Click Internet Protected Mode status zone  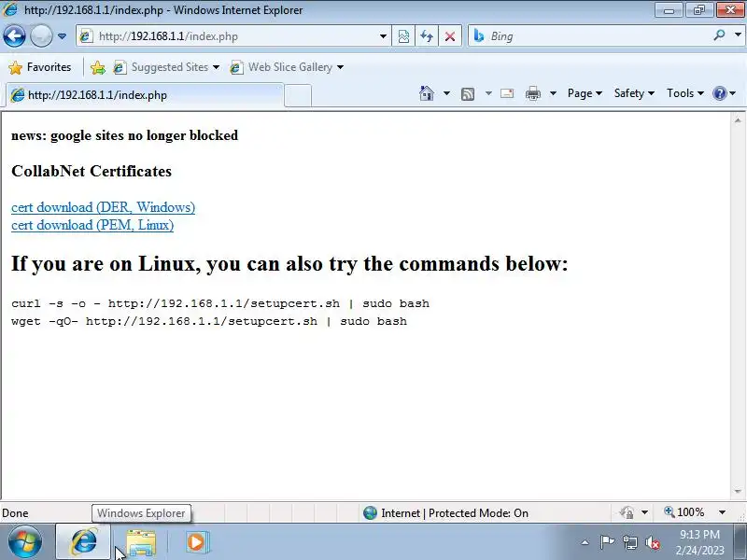[x=445, y=512]
